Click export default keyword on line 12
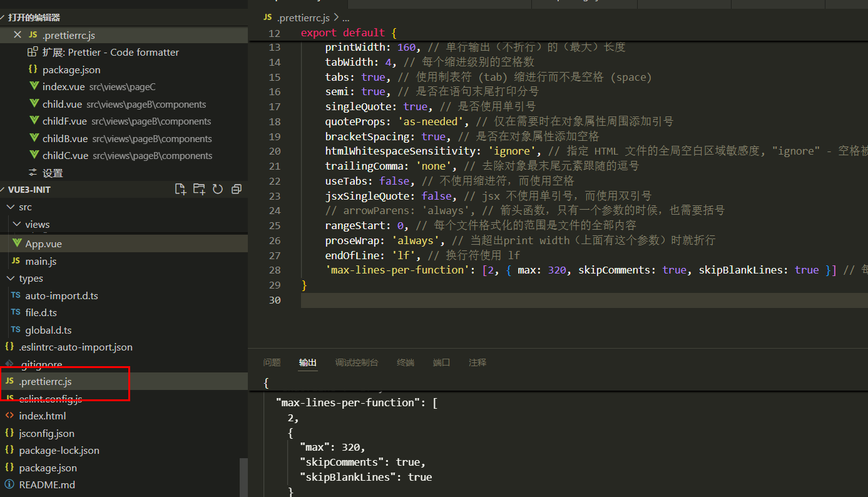Viewport: 868px width, 497px height. 343,33
